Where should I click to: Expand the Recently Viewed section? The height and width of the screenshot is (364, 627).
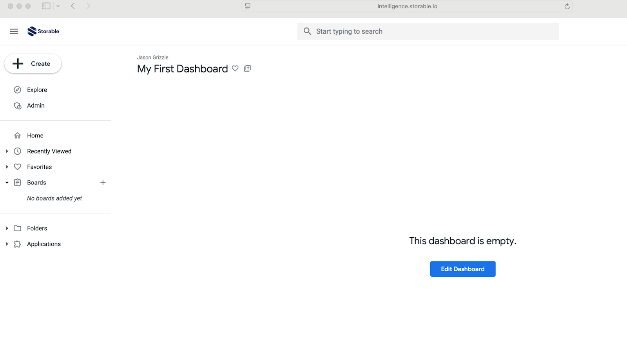(7, 151)
